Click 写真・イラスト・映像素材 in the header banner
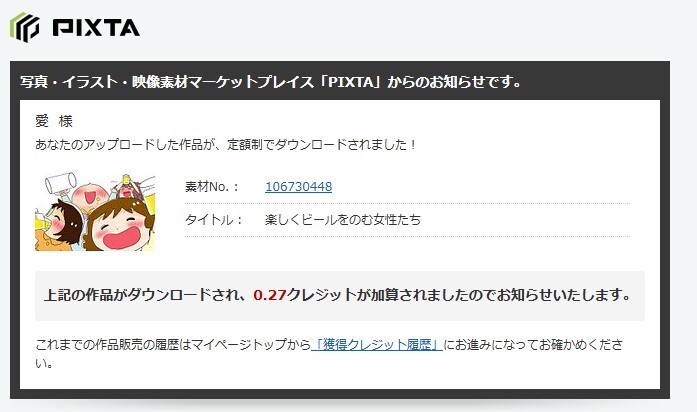697x412 pixels. click(104, 82)
